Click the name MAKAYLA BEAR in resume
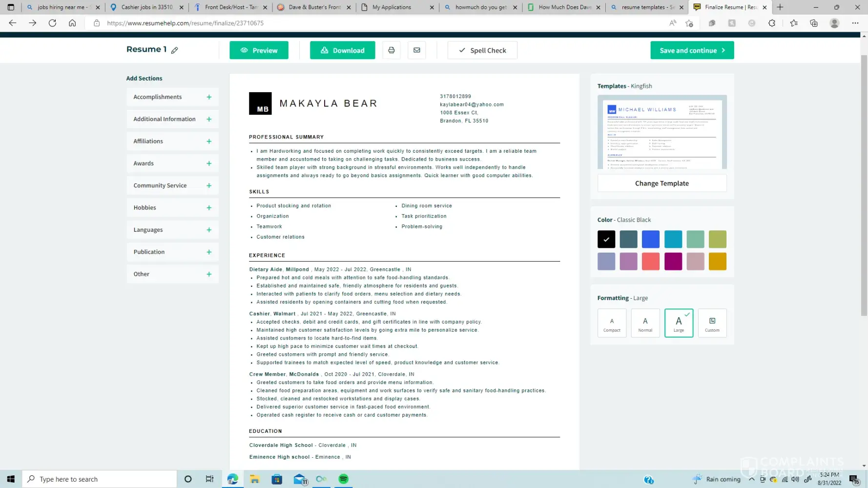This screenshot has height=488, width=868. coord(328,103)
